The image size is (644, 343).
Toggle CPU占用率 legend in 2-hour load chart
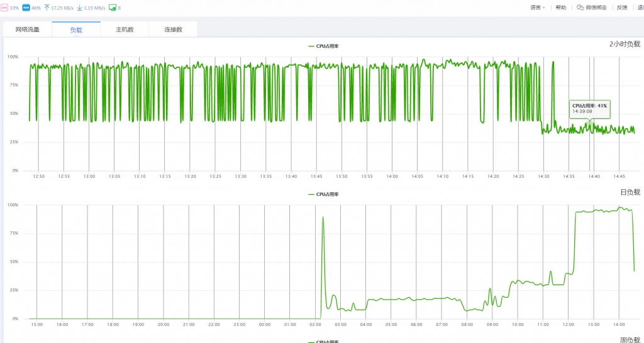323,46
